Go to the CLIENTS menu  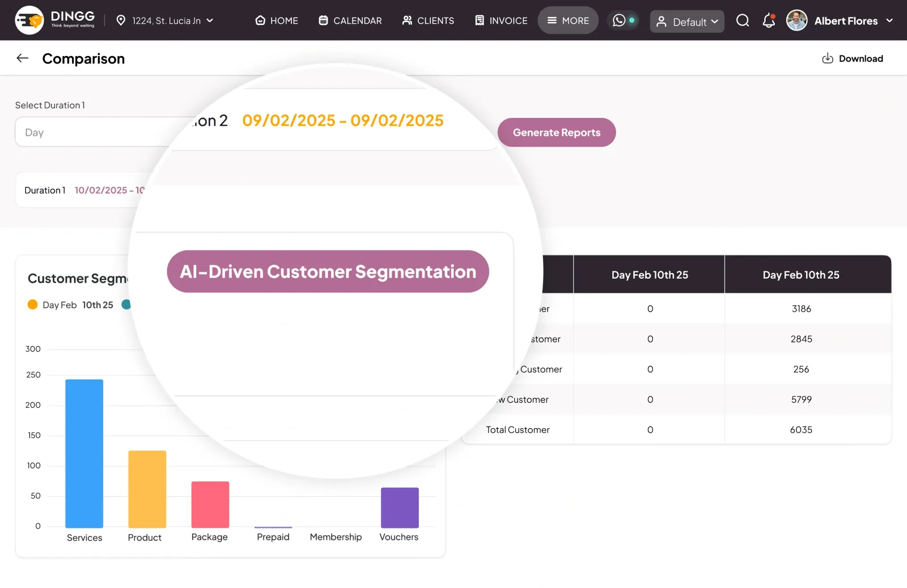pyautogui.click(x=428, y=20)
